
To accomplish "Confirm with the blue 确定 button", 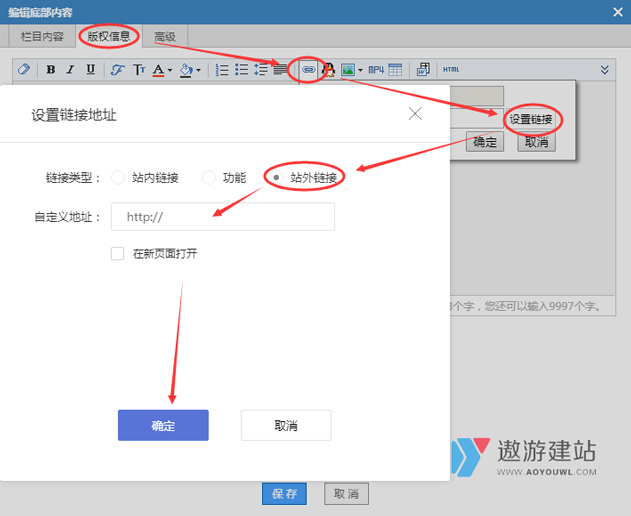I will point(163,425).
